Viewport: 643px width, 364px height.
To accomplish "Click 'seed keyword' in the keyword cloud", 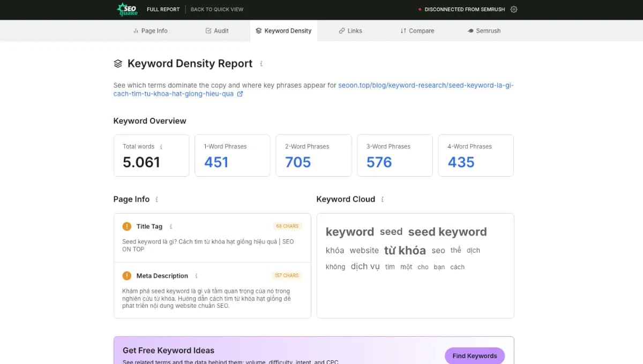I will click(x=447, y=232).
